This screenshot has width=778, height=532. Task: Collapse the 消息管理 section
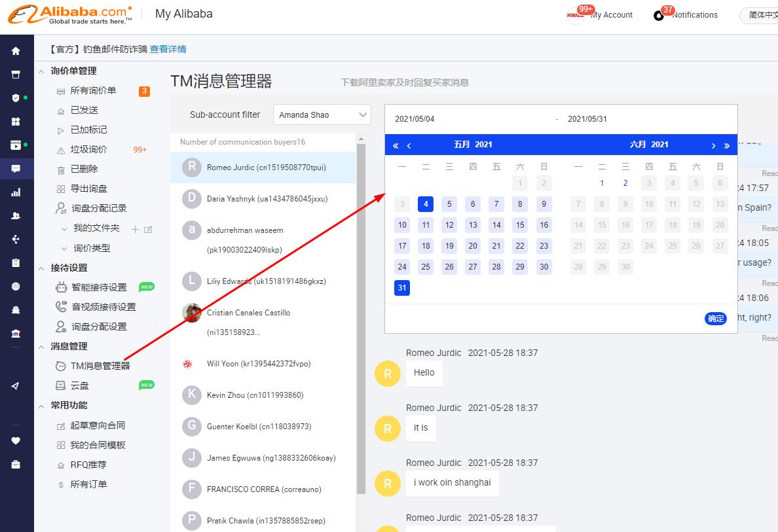[x=42, y=347]
